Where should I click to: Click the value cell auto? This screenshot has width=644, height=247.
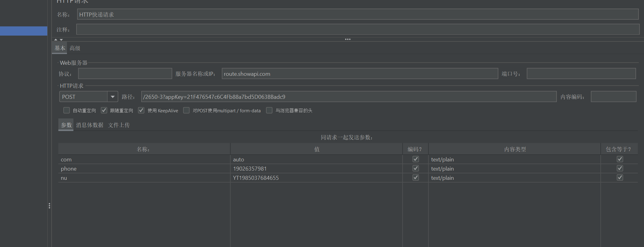click(317, 159)
